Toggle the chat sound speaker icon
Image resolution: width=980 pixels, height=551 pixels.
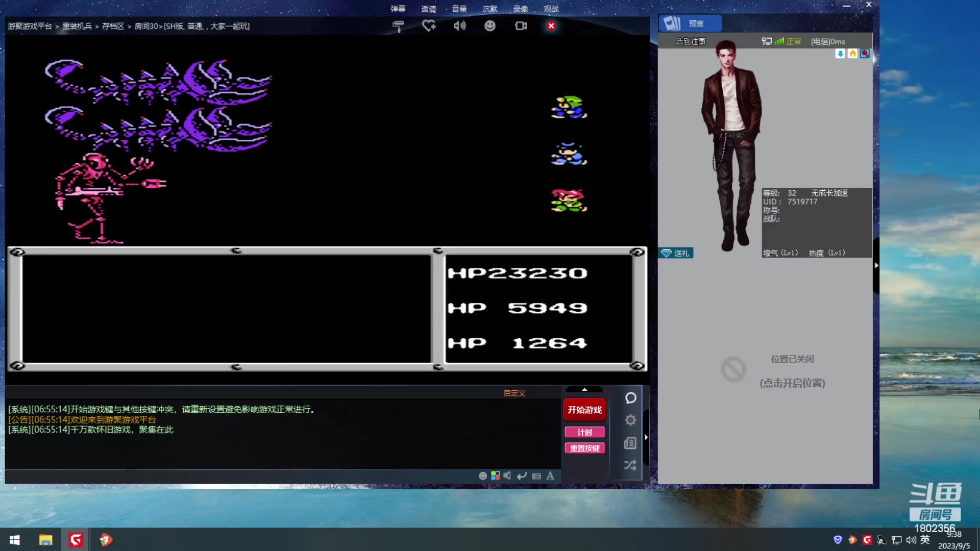click(507, 475)
